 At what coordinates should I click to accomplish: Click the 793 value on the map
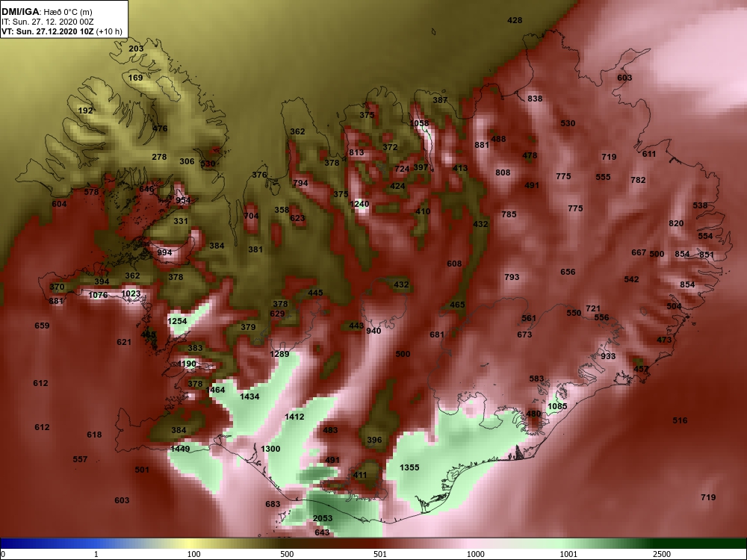tap(512, 277)
